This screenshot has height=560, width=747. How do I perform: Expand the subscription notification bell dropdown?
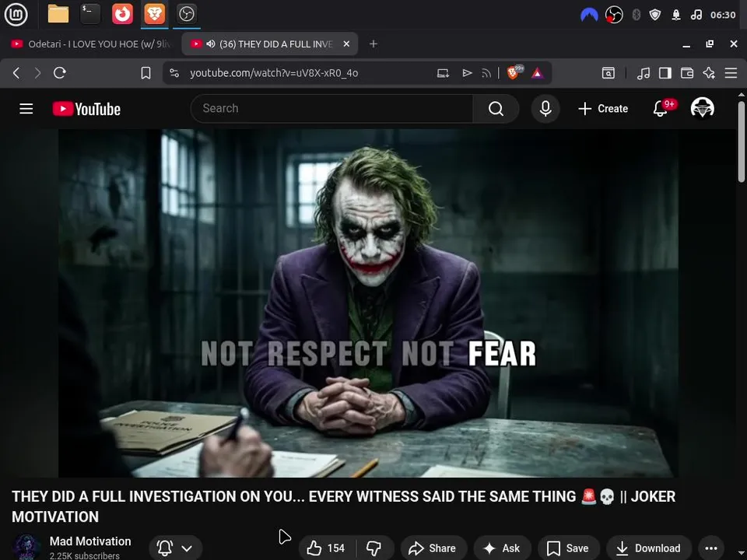tap(175, 548)
